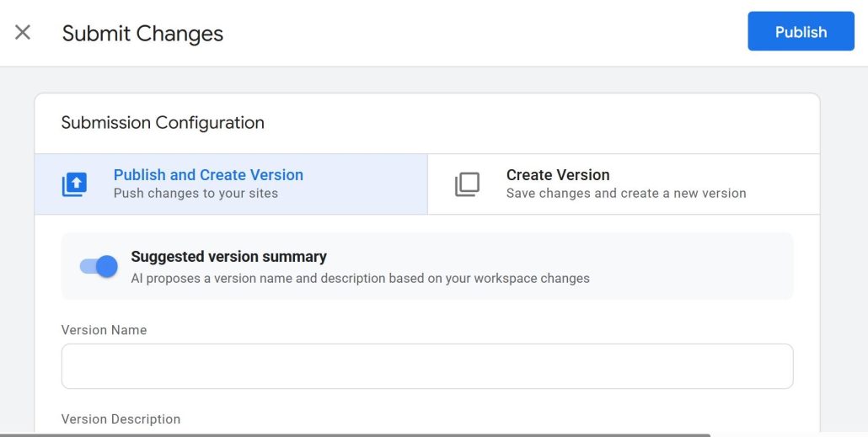Select the Create Version tab
The image size is (868, 437).
[624, 184]
